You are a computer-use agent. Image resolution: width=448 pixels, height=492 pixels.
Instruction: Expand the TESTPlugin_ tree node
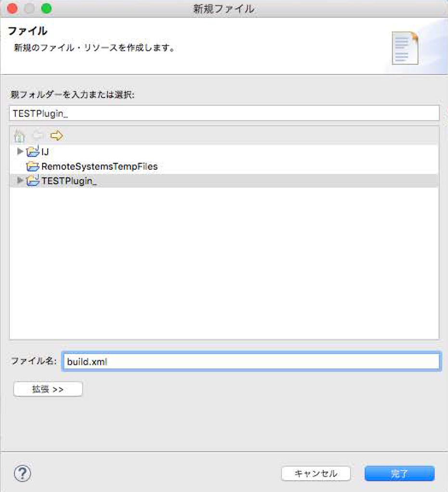[x=19, y=181]
